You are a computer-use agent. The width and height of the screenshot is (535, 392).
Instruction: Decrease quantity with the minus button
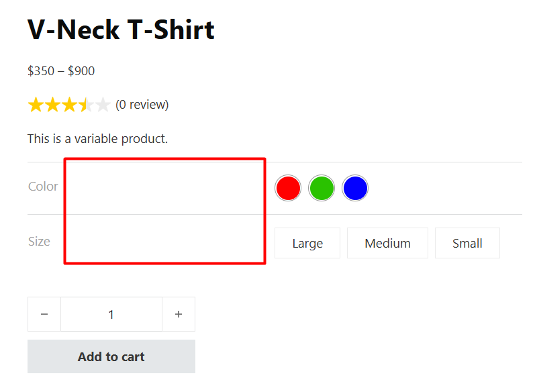tap(44, 314)
